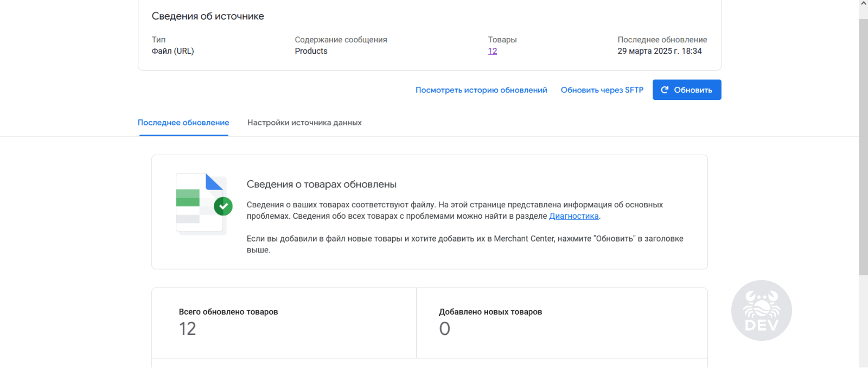Click Всего обновлено товаров label
Viewport: 868px width, 368px height.
coord(228,312)
